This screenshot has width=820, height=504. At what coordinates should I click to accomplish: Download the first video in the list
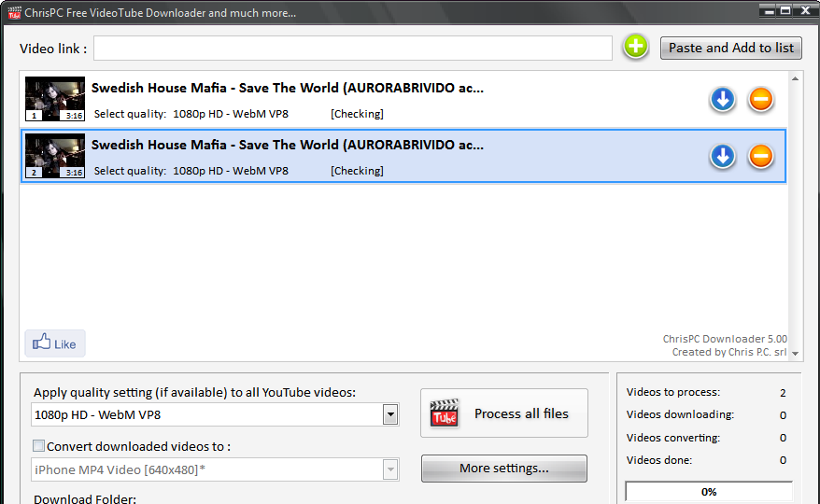pos(723,99)
